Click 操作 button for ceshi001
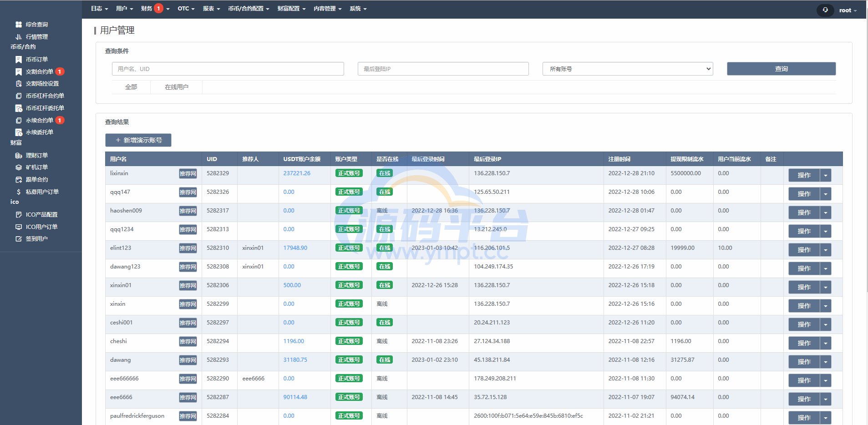 point(804,324)
